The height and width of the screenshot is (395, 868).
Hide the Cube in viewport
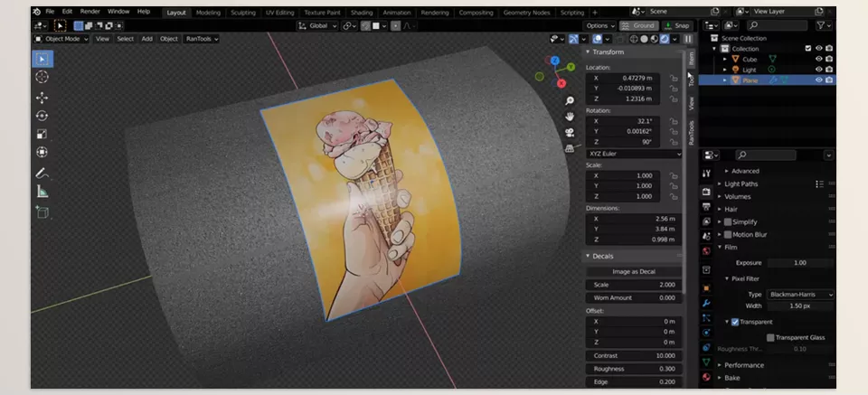tap(819, 59)
